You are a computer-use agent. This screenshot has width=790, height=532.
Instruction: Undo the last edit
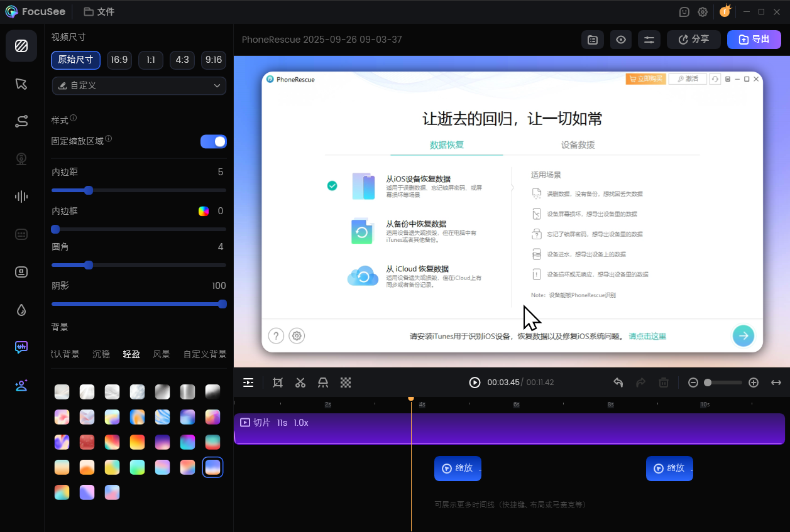[x=618, y=383]
